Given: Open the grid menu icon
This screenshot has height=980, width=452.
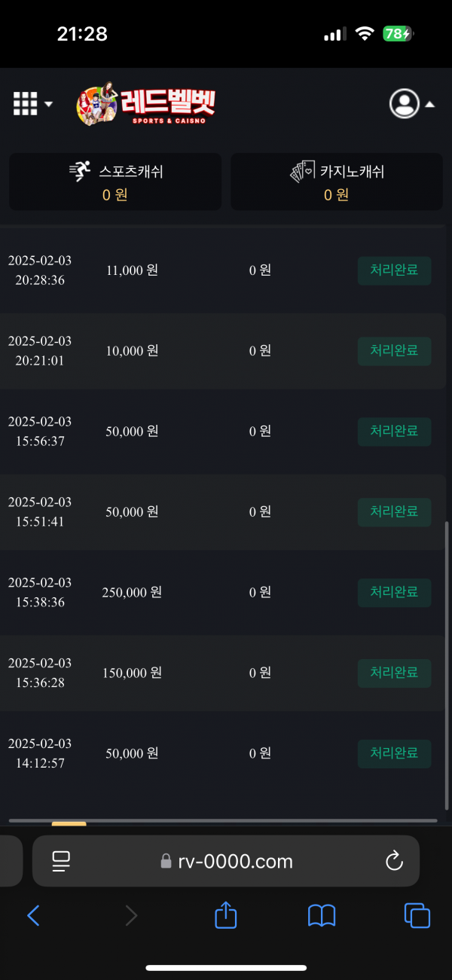Looking at the screenshot, I should (x=25, y=104).
